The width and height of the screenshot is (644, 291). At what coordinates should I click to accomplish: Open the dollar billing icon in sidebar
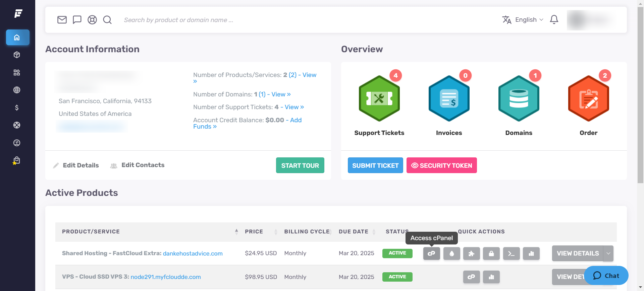17,107
